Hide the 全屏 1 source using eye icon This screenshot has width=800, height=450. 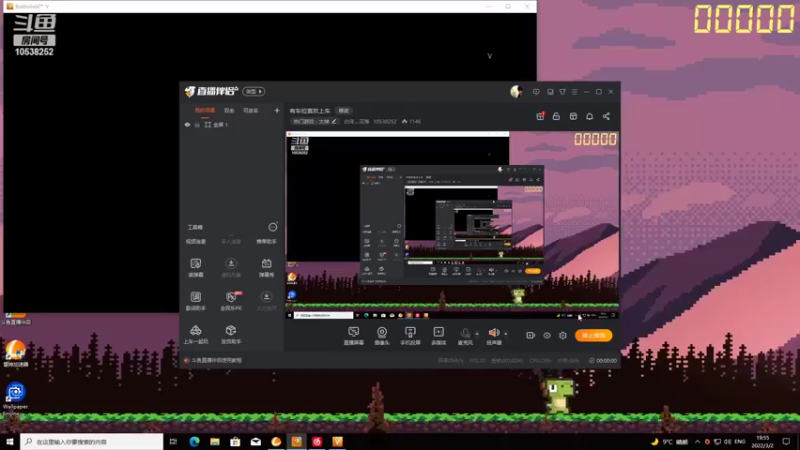pyautogui.click(x=187, y=124)
